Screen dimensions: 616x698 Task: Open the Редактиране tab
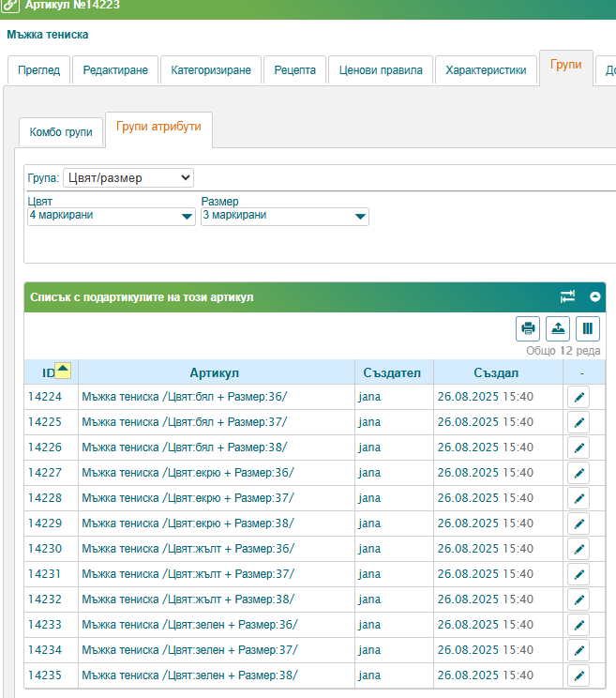coord(115,69)
